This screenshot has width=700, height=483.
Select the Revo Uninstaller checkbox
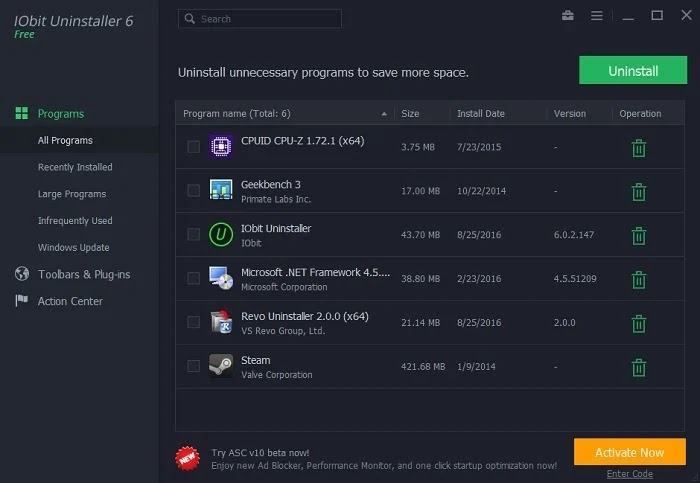point(193,322)
